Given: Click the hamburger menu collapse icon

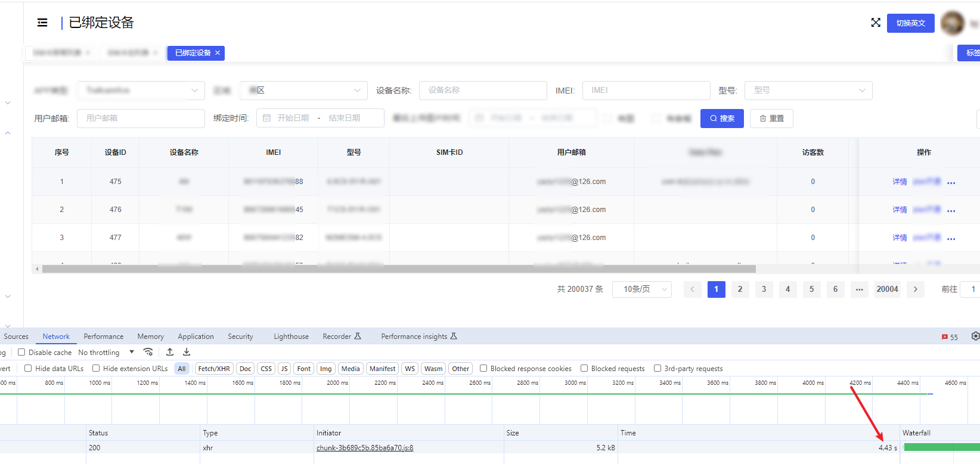Looking at the screenshot, I should (x=42, y=23).
